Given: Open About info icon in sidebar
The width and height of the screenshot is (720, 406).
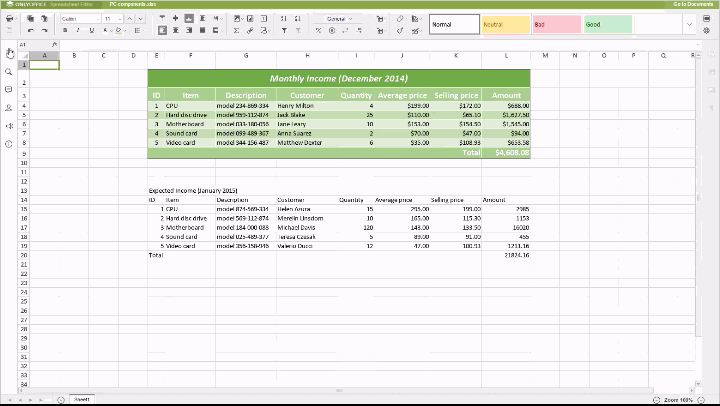Looking at the screenshot, I should [8, 144].
